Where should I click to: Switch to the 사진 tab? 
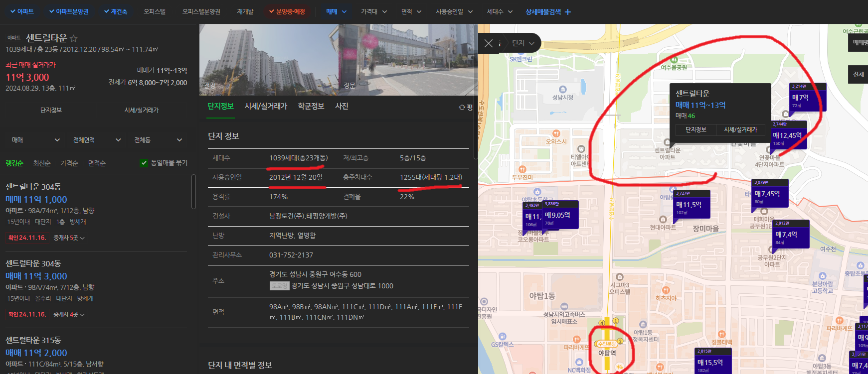[x=342, y=106]
